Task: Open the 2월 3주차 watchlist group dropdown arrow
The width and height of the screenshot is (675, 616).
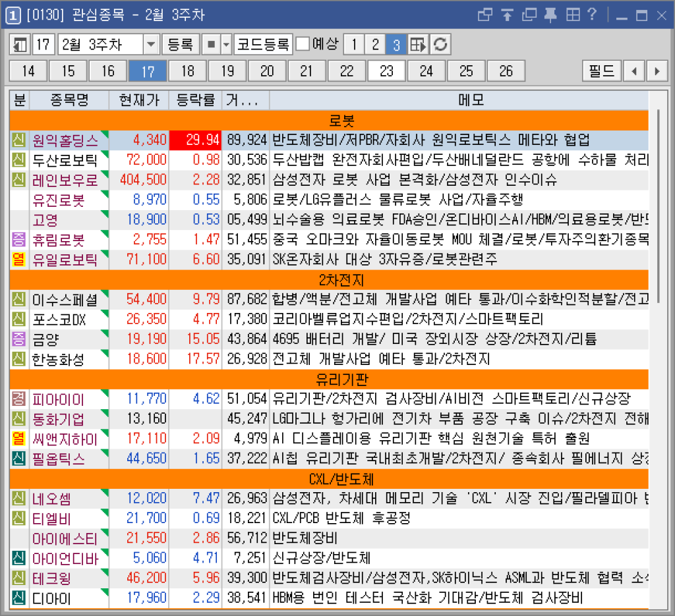Action: click(151, 45)
